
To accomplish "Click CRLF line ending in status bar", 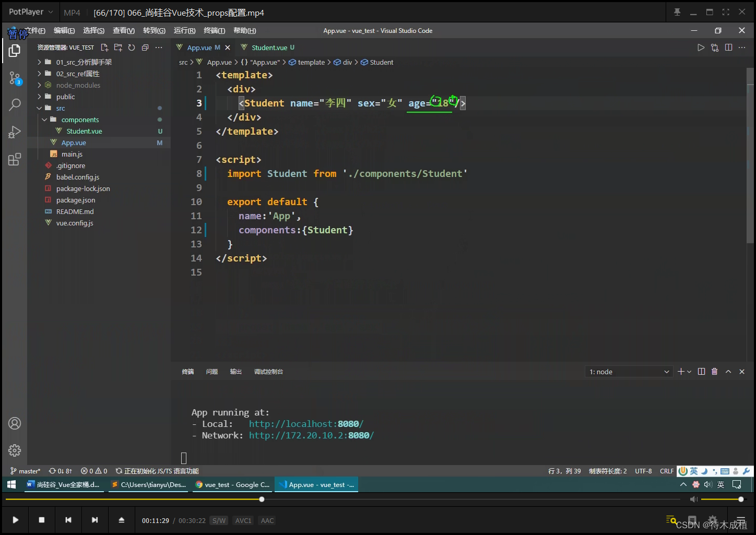I will click(667, 471).
